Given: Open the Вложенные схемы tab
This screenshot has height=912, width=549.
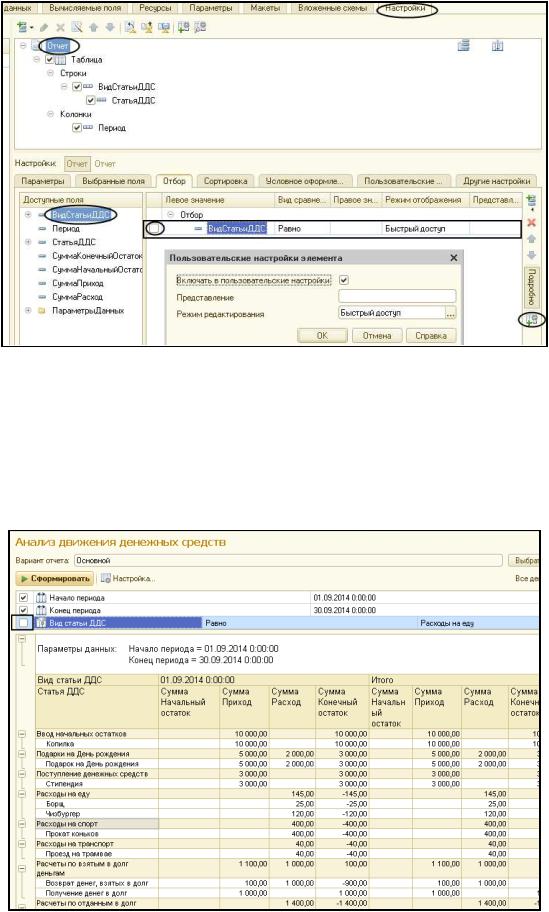Looking at the screenshot, I should pyautogui.click(x=333, y=9).
